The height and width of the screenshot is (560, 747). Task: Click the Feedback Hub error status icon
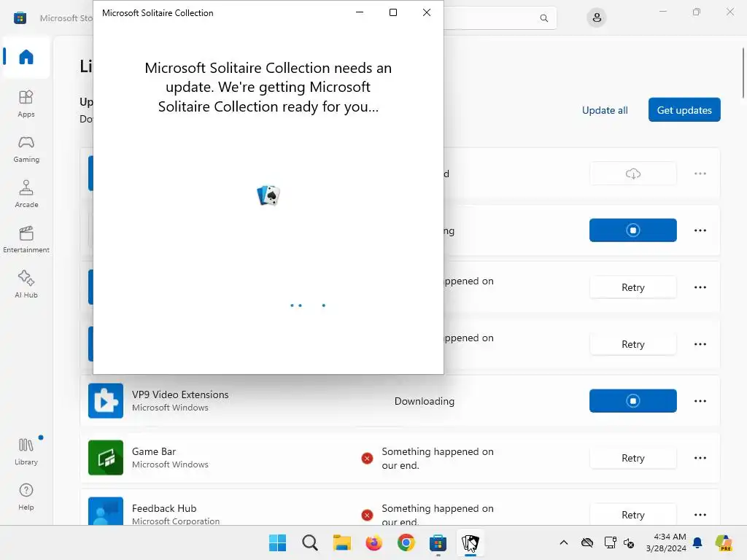[x=367, y=516]
